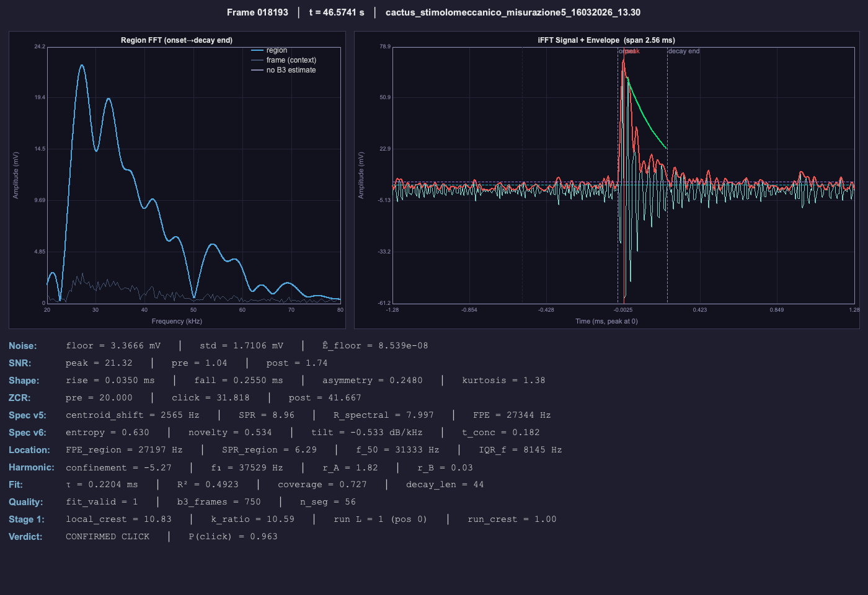This screenshot has height=595, width=868.
Task: Click the 'Frequency (kHz)' axis label
Action: [177, 321]
